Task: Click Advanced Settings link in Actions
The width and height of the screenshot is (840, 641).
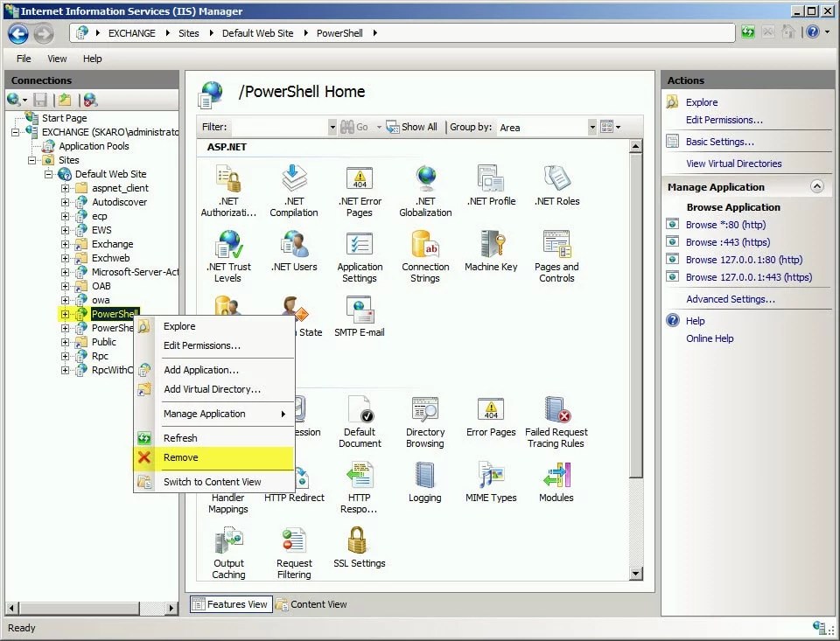Action: (x=730, y=299)
